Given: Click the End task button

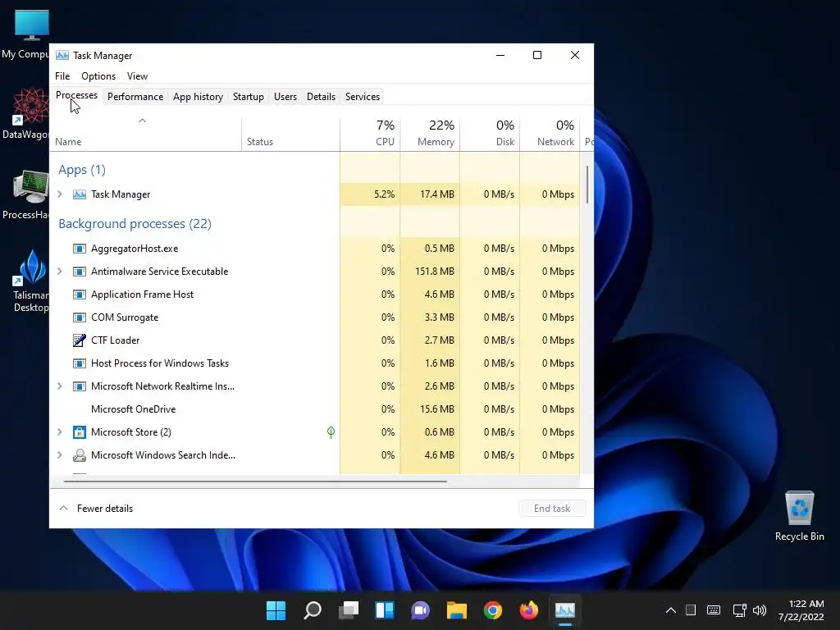Looking at the screenshot, I should (x=552, y=509).
